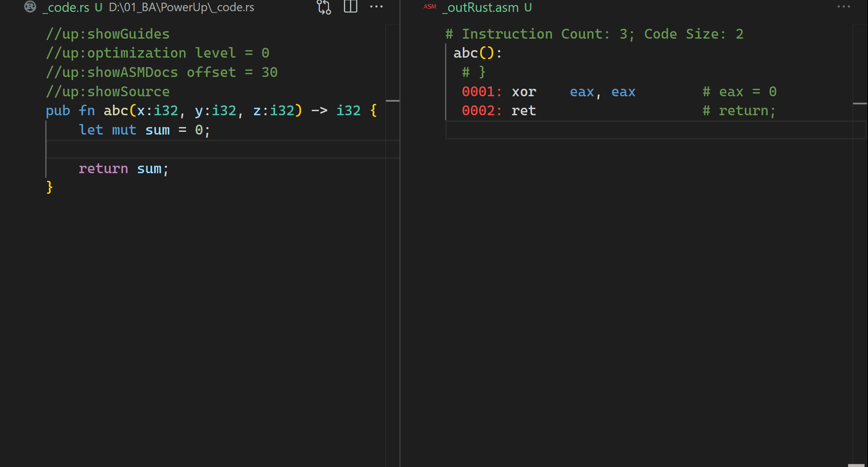
Task: Click on xor instruction in ASM output
Action: [x=523, y=91]
